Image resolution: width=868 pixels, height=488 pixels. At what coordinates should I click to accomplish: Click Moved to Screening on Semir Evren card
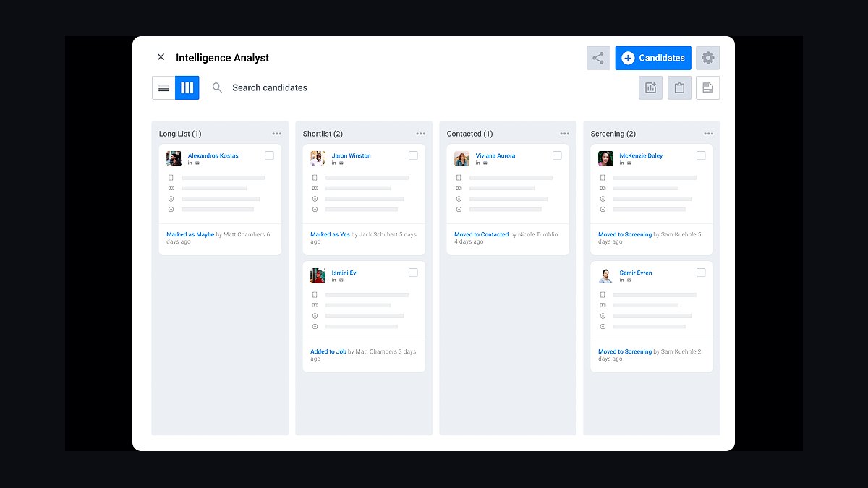[625, 351]
